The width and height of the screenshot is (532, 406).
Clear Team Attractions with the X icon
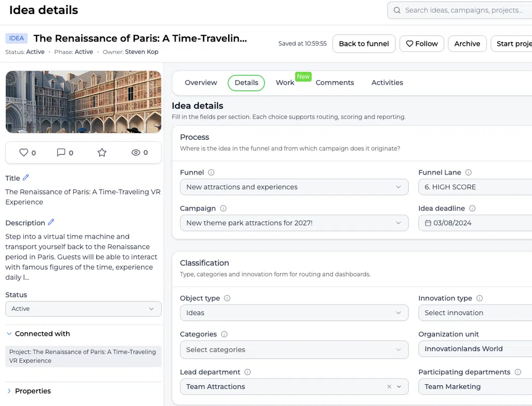[x=389, y=387]
